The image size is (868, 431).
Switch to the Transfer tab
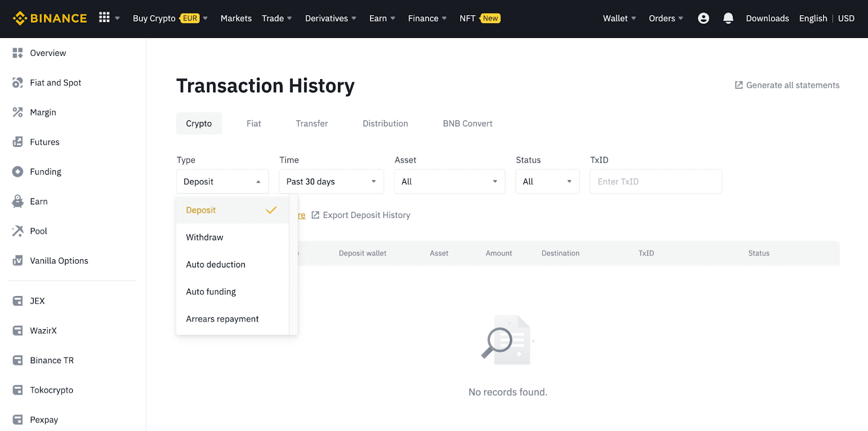(x=312, y=124)
